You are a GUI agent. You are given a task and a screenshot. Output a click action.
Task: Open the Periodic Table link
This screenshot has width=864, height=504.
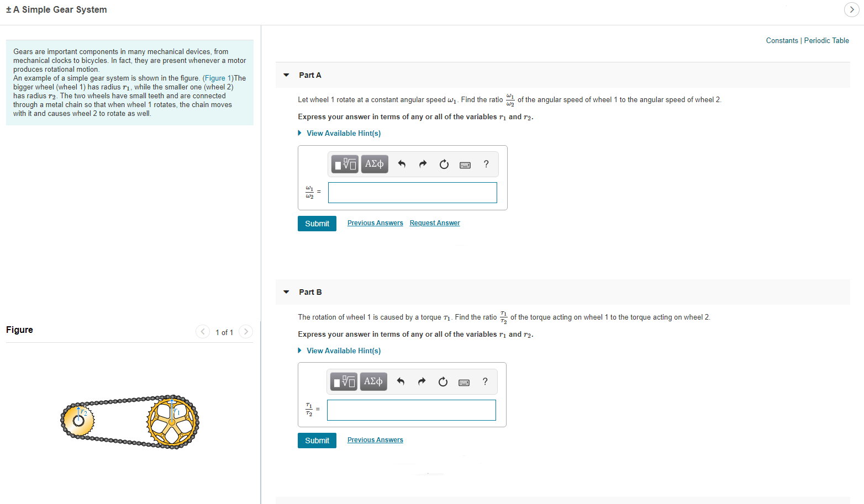[826, 41]
